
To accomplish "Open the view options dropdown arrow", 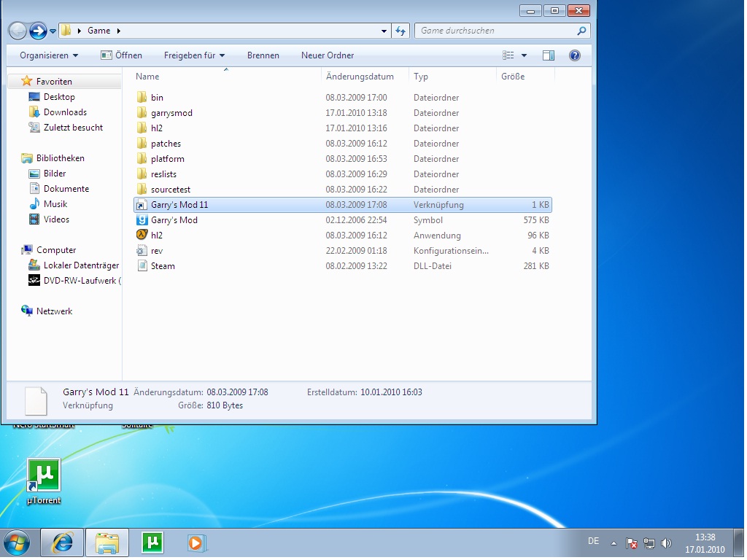I will (524, 55).
